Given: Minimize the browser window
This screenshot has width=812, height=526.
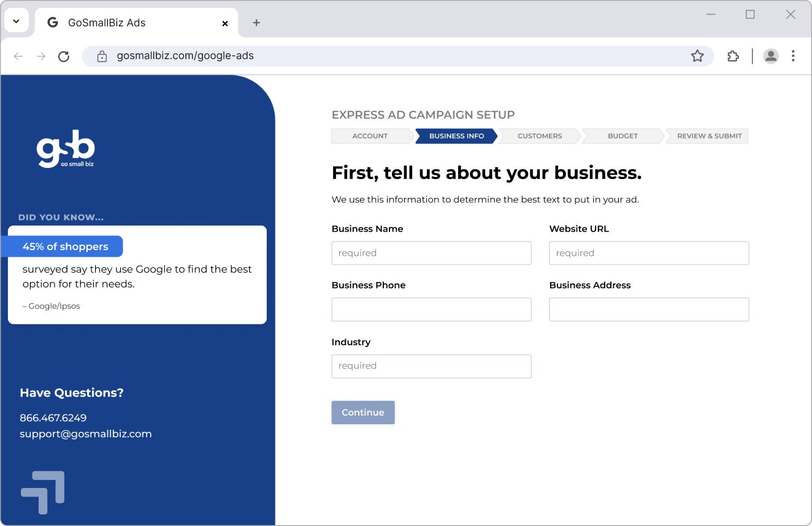Looking at the screenshot, I should click(711, 15).
